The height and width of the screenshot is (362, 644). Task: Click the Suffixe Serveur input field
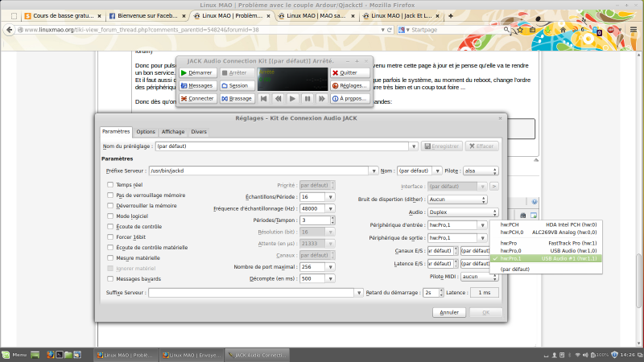(251, 292)
